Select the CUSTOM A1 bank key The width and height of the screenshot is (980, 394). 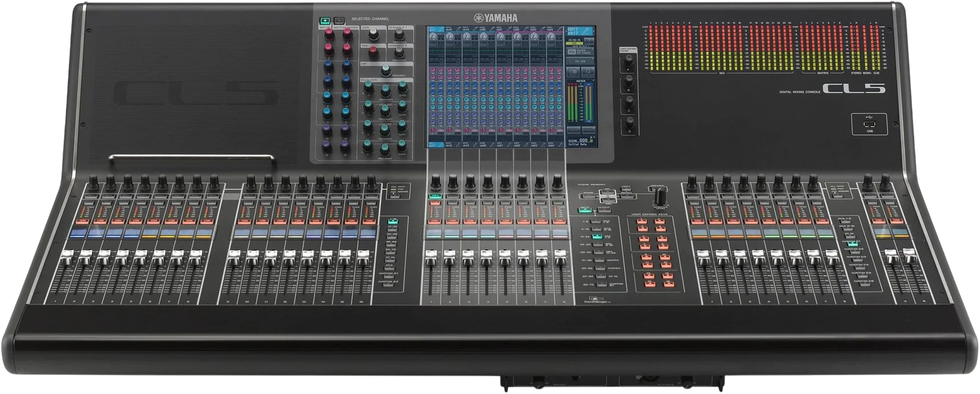click(x=388, y=277)
